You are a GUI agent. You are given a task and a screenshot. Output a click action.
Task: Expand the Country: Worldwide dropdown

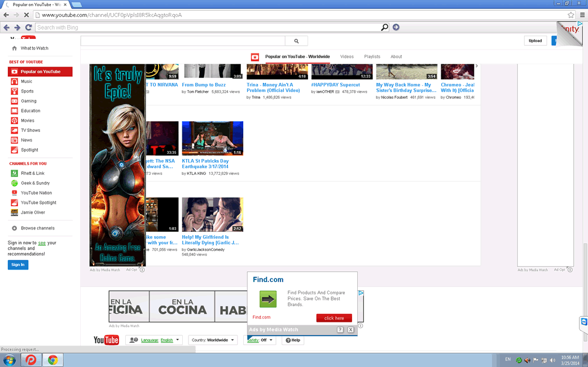213,341
